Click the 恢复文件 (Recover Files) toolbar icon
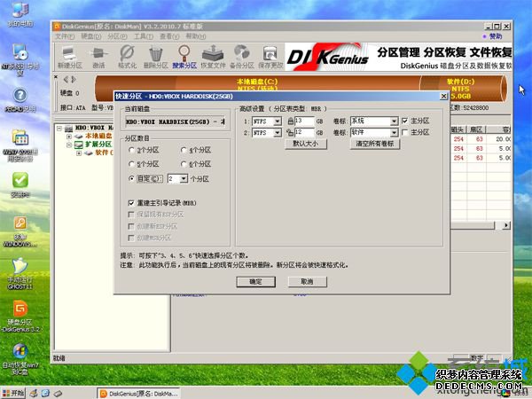532x399 pixels. 213,59
